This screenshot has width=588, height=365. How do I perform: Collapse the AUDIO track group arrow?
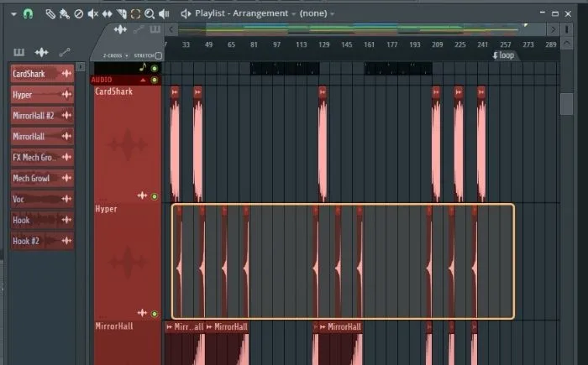143,80
